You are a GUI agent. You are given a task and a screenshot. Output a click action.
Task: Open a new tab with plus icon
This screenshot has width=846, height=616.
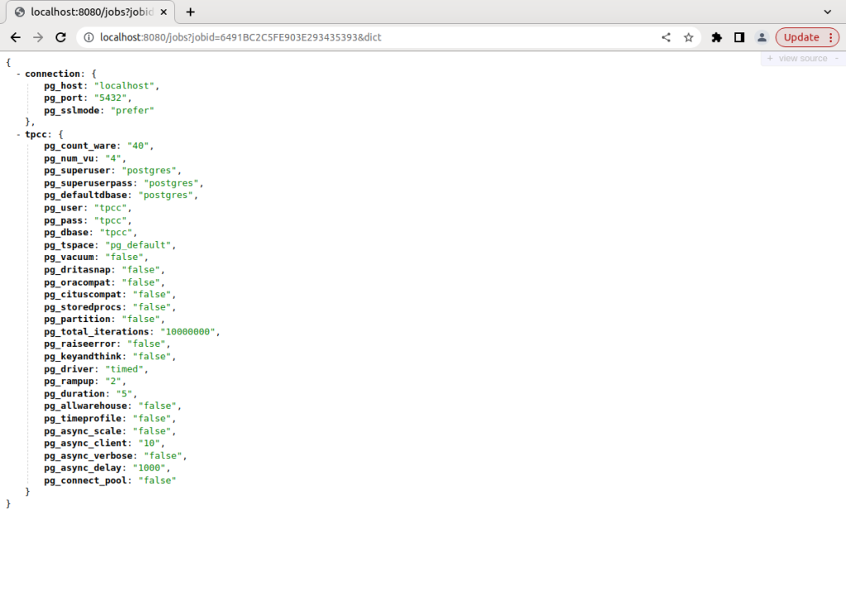tap(191, 12)
